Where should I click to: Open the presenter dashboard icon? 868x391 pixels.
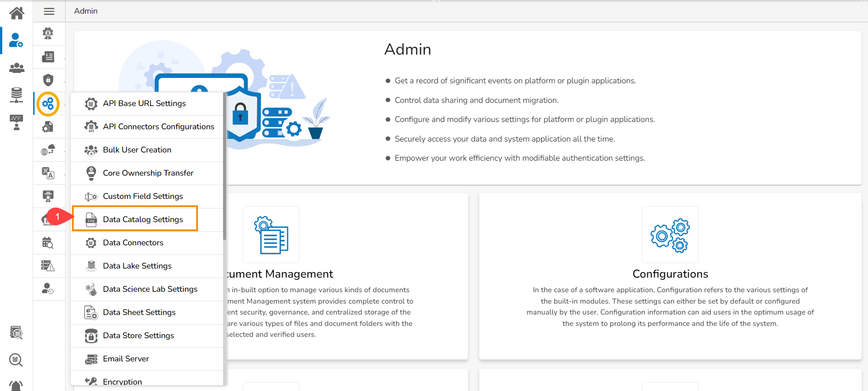tap(16, 122)
